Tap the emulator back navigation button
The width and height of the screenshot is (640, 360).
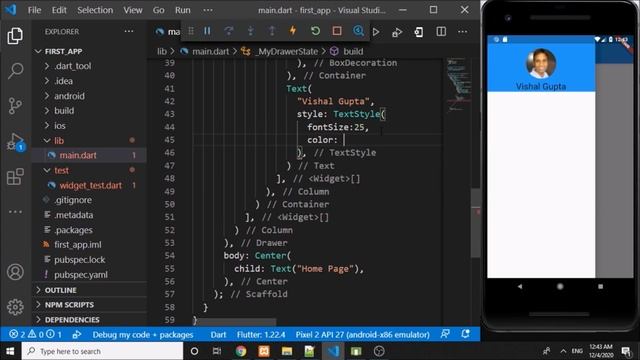[520, 287]
